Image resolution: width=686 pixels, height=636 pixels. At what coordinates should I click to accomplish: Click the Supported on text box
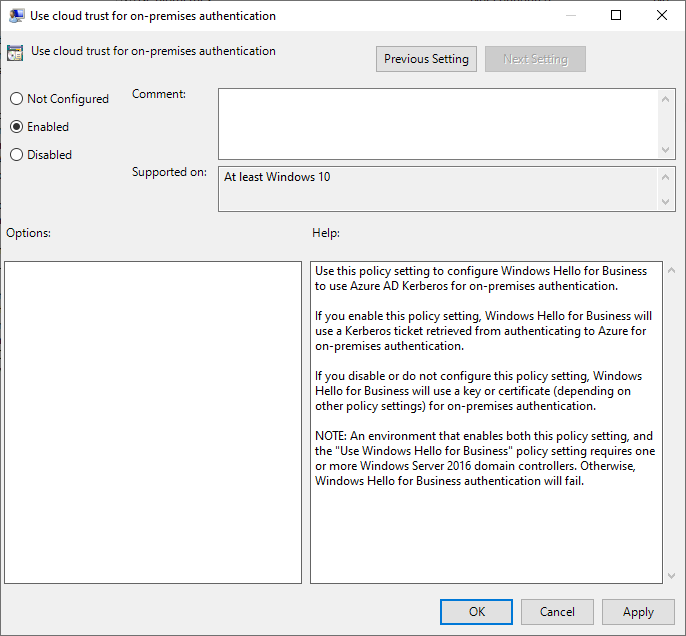pos(438,189)
